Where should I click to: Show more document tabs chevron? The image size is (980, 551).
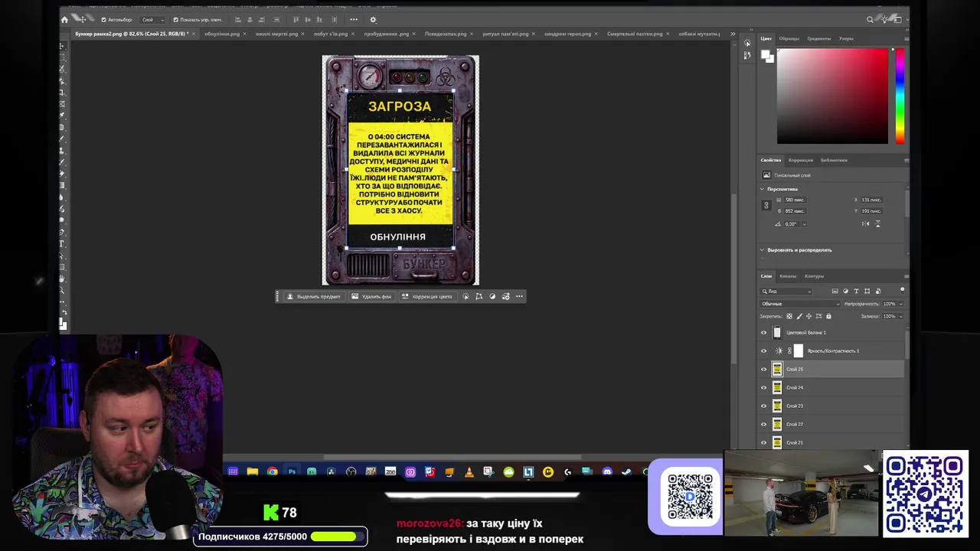[733, 34]
